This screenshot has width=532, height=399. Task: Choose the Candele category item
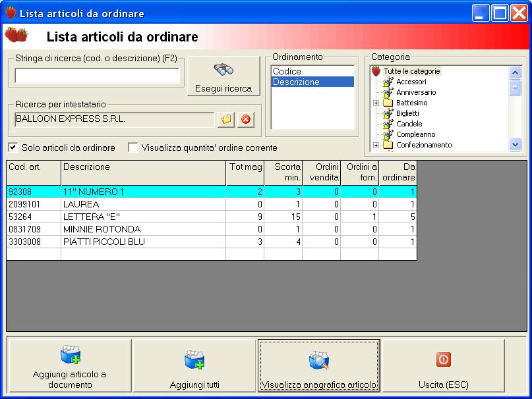pyautogui.click(x=409, y=124)
